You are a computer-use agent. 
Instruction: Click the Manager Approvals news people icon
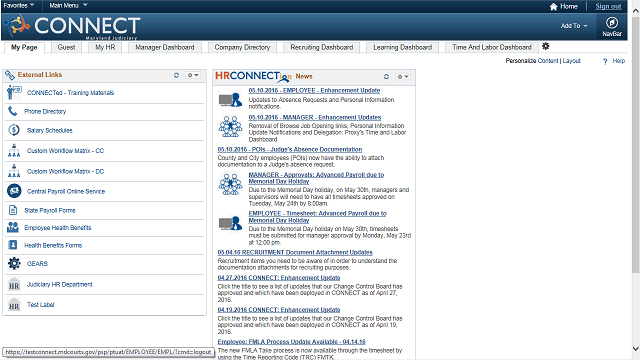pos(230,184)
